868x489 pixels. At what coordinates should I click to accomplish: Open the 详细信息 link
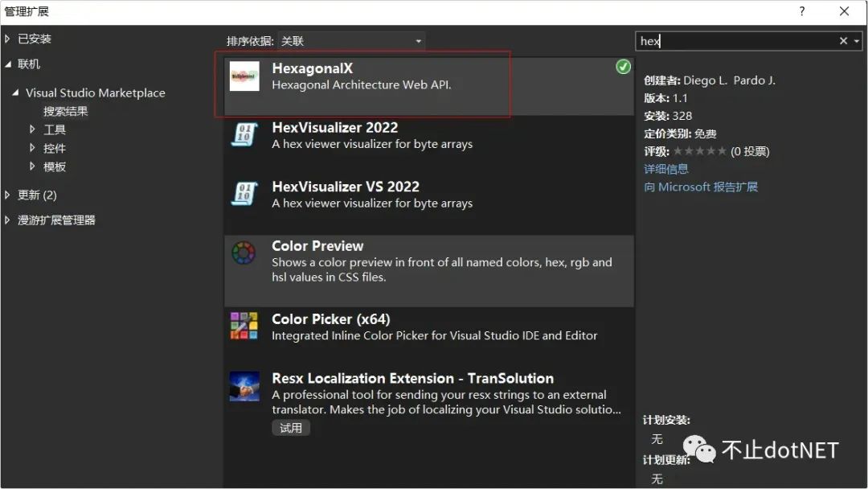[666, 169]
